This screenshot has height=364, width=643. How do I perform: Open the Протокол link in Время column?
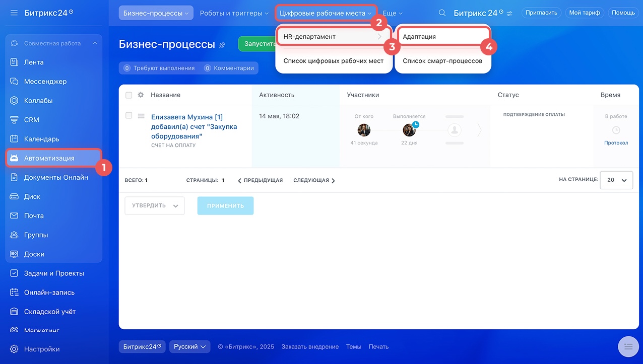click(x=616, y=143)
